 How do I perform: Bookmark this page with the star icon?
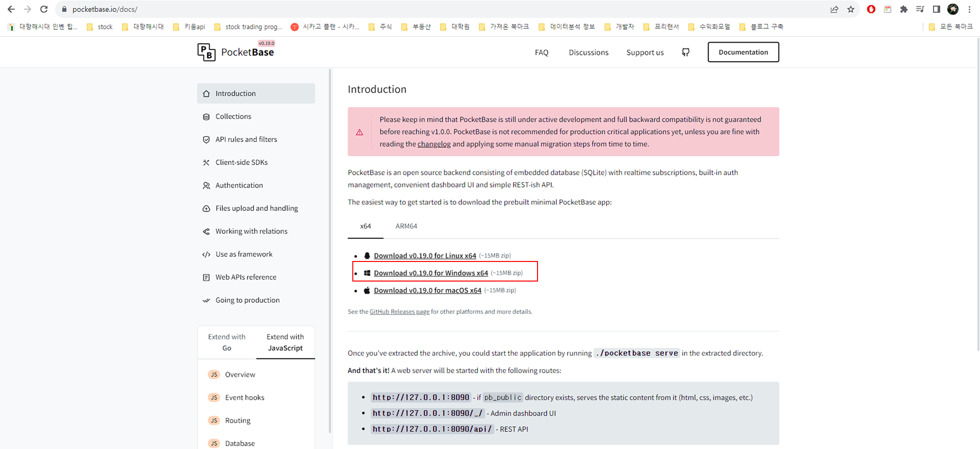coord(851,9)
